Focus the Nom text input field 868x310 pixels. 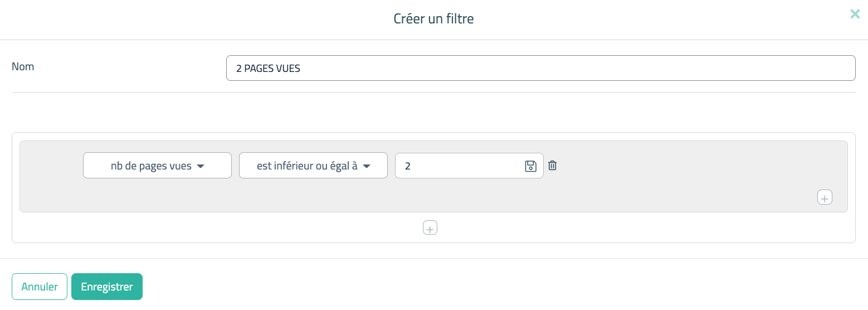[x=540, y=68]
